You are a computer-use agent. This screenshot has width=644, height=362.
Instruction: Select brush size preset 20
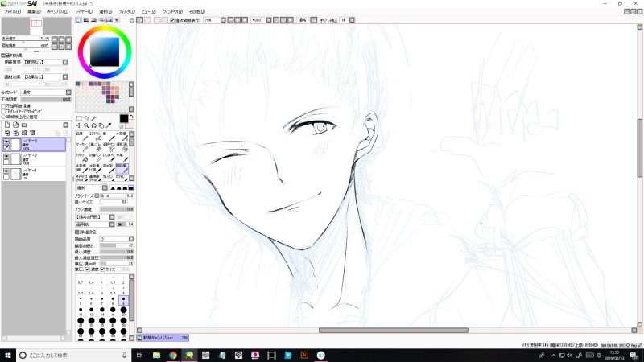[x=124, y=311]
